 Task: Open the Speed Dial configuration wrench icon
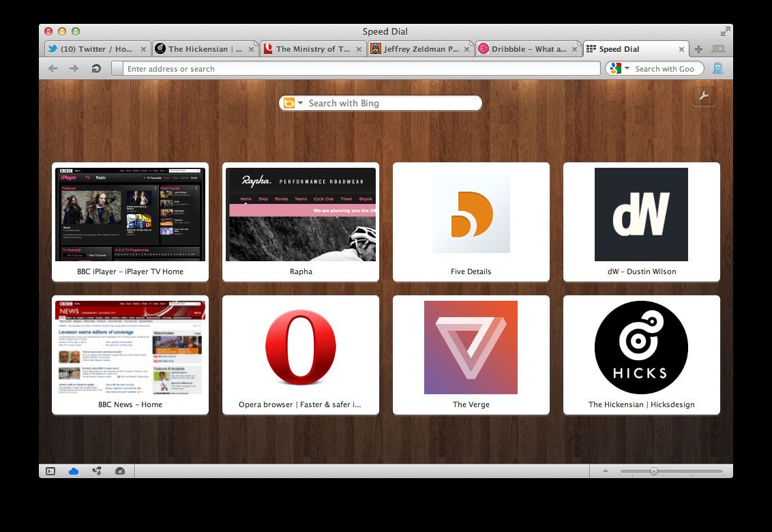click(704, 97)
